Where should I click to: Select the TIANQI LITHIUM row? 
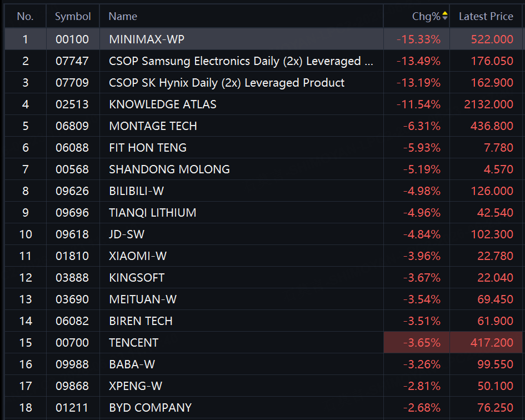[x=263, y=212]
